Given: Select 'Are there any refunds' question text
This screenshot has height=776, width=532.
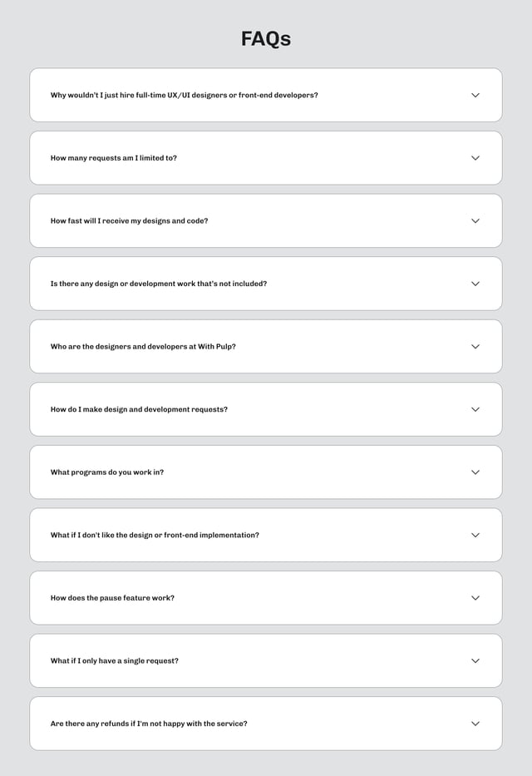Looking at the screenshot, I should 149,724.
